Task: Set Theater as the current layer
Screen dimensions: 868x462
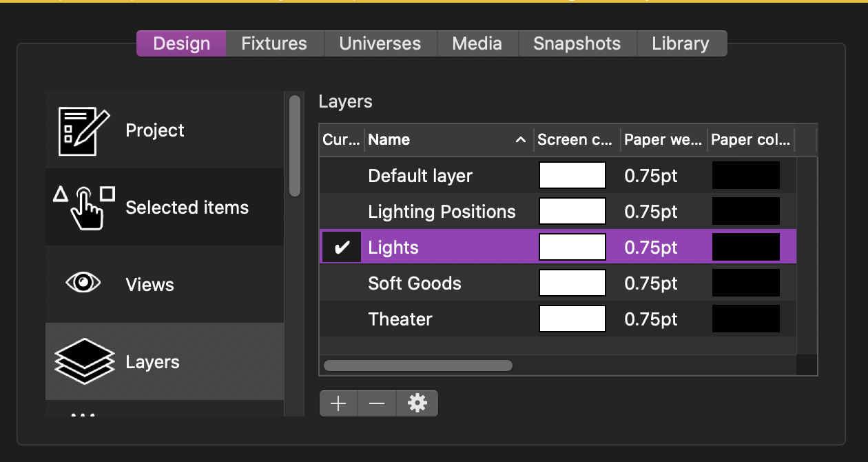Action: [340, 319]
